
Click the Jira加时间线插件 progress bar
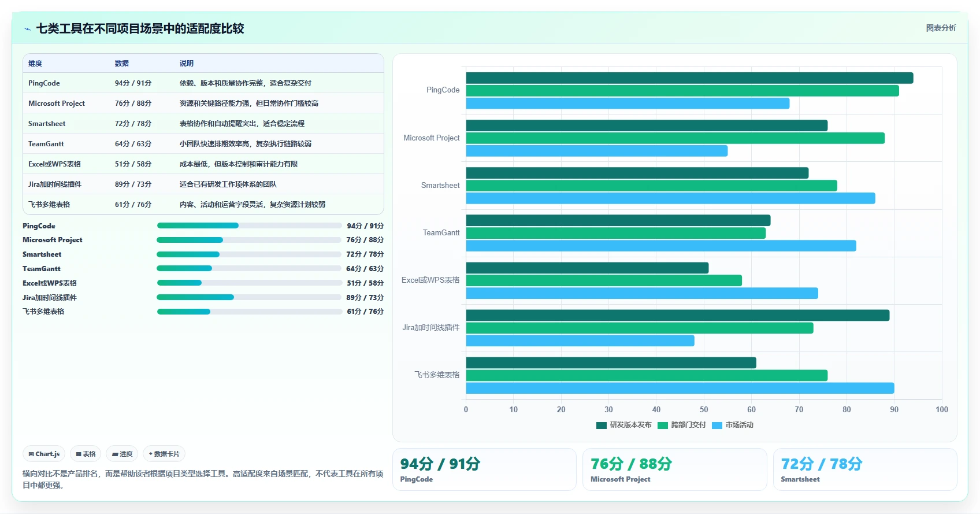point(249,297)
